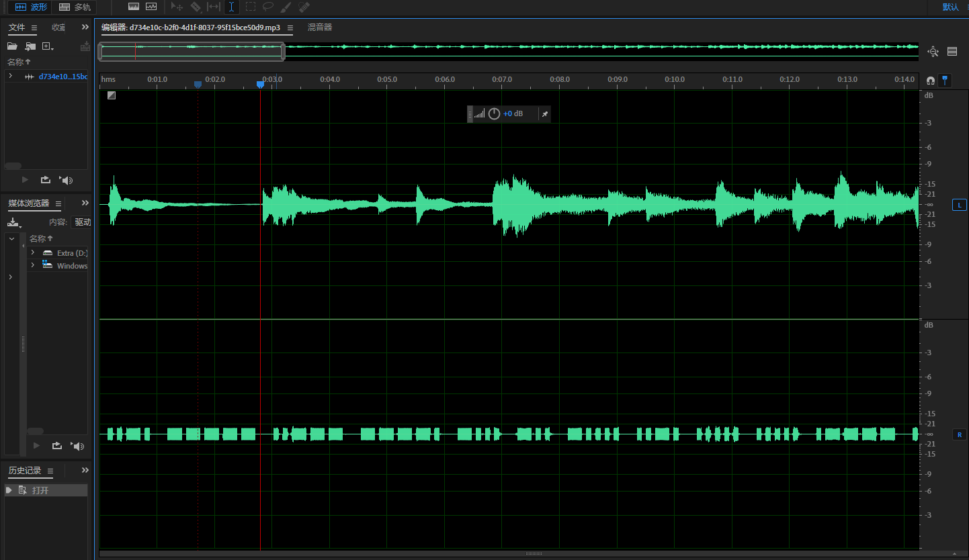This screenshot has width=969, height=560.
Task: Play the file in the files panel
Action: [26, 180]
